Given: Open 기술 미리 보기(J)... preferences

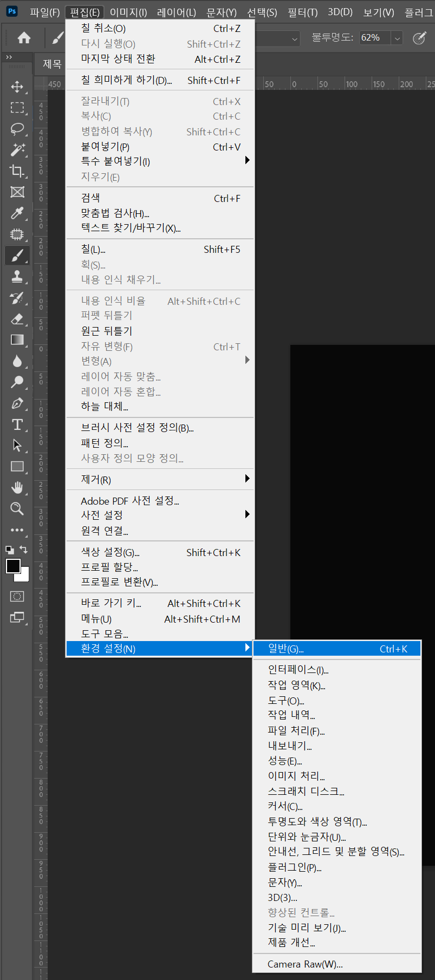Looking at the screenshot, I should tap(337, 927).
